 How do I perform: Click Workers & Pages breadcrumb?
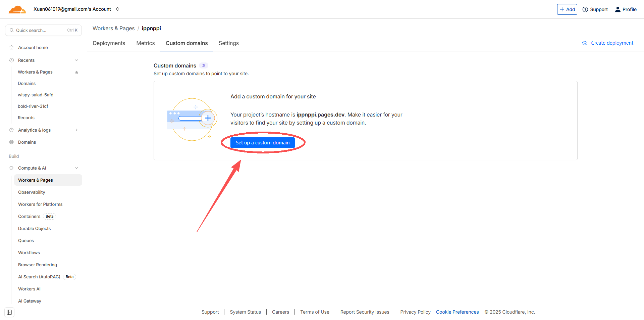(114, 29)
